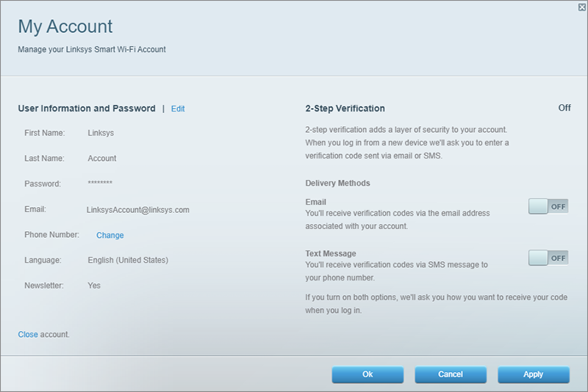Screen dimensions: 588x392
Task: Click the Language label
Action: click(43, 260)
